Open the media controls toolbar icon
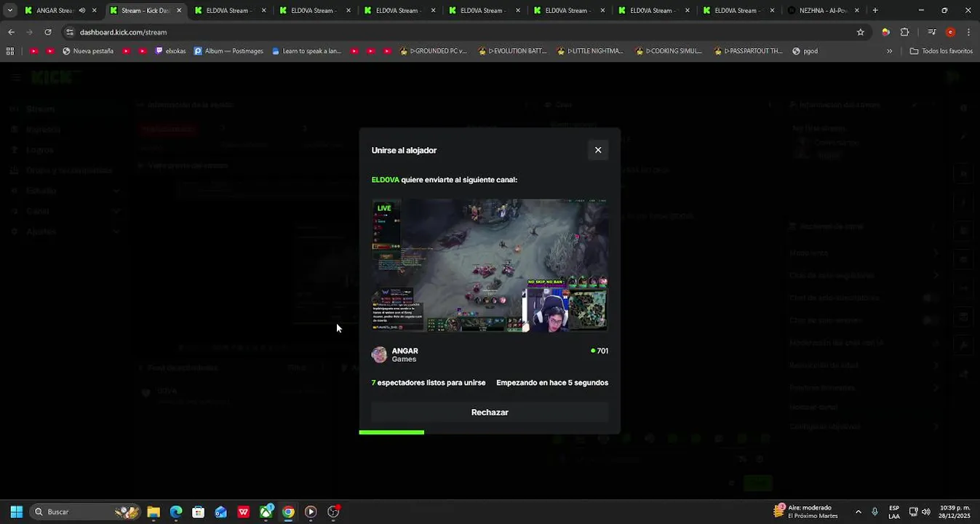The height and width of the screenshot is (524, 980). (x=932, y=32)
